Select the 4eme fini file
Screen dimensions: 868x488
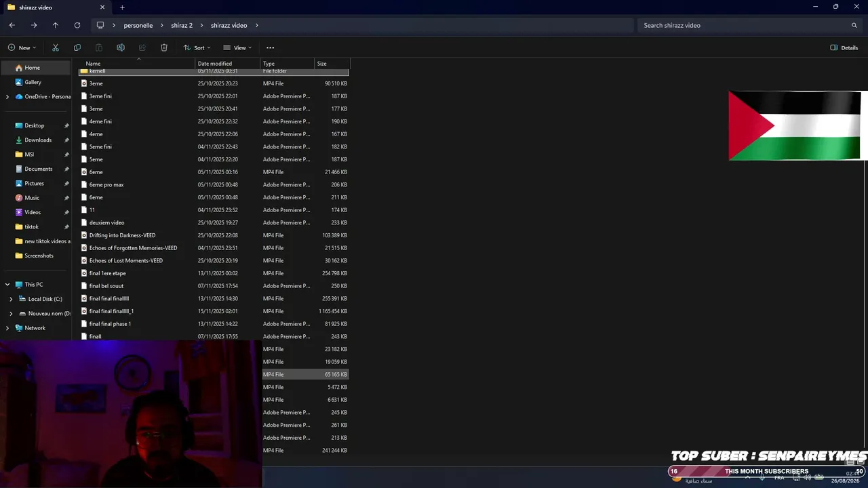pos(214,121)
